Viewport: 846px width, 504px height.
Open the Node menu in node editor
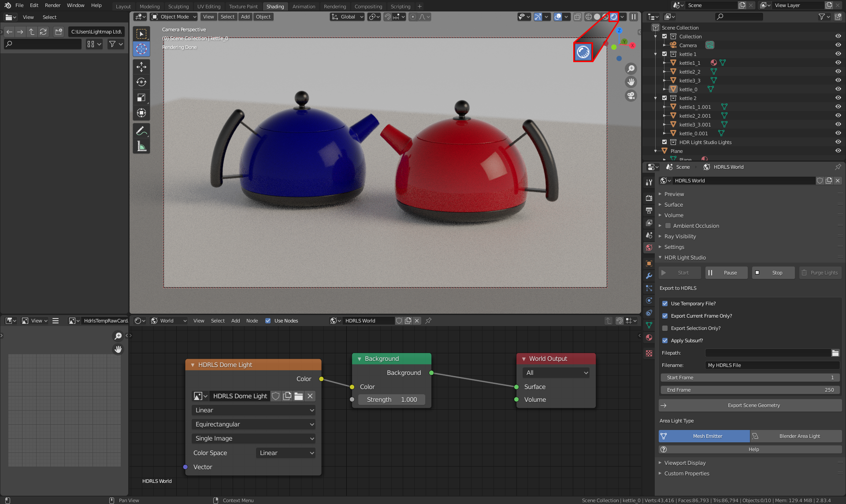(252, 321)
